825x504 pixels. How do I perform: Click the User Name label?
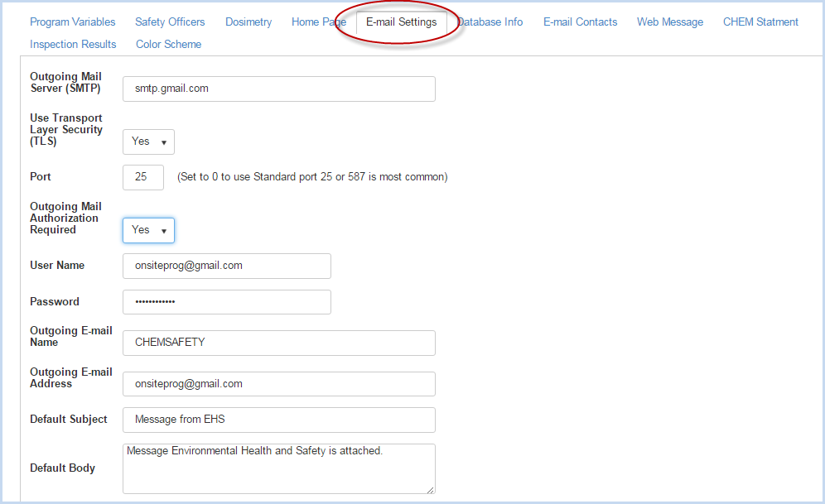pos(57,266)
